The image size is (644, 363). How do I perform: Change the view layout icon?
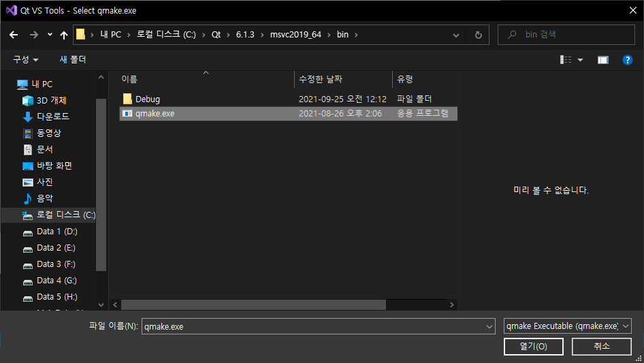pos(566,60)
